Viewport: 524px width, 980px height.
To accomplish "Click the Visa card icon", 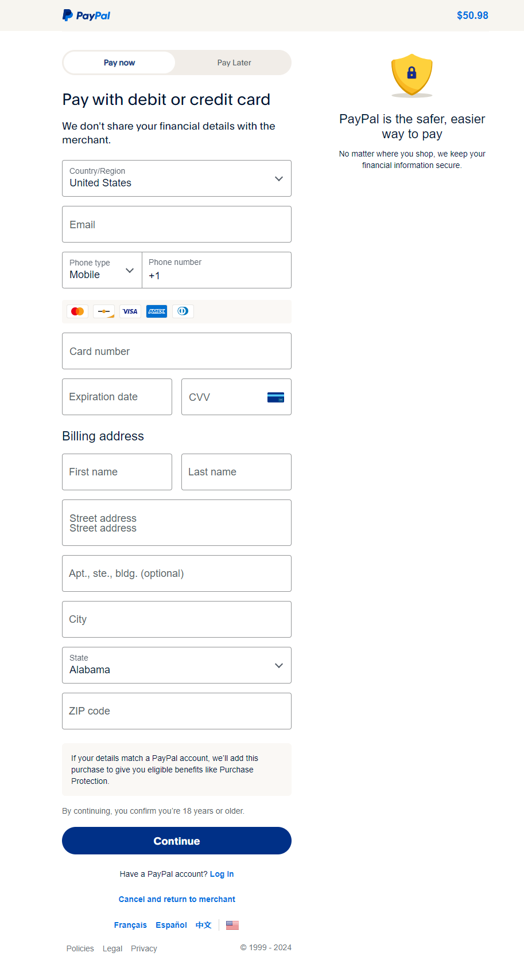I will click(130, 311).
